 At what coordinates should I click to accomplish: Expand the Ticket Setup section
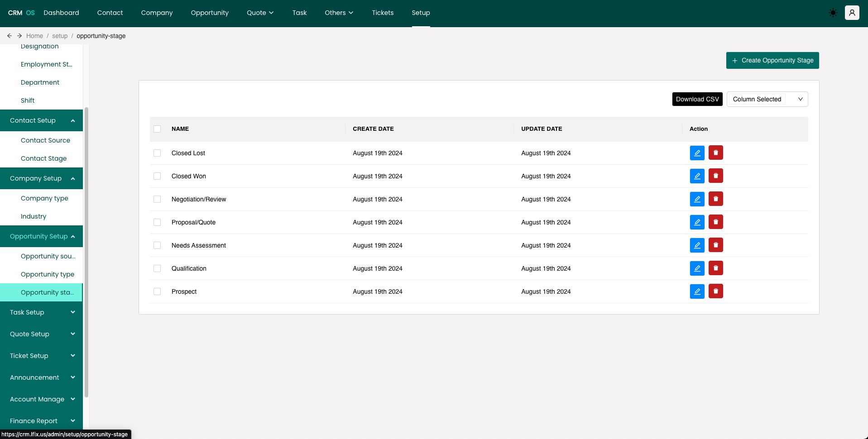point(41,356)
